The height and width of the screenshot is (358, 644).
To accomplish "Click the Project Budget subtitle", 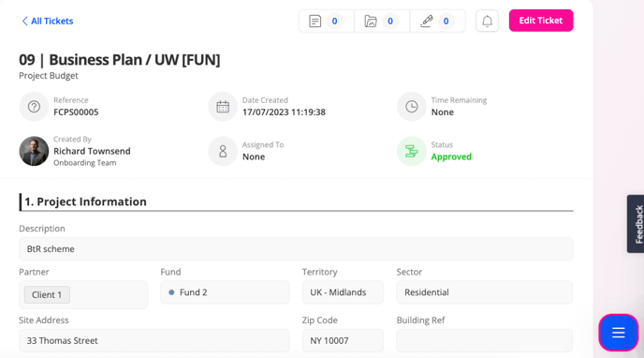I will [49, 76].
